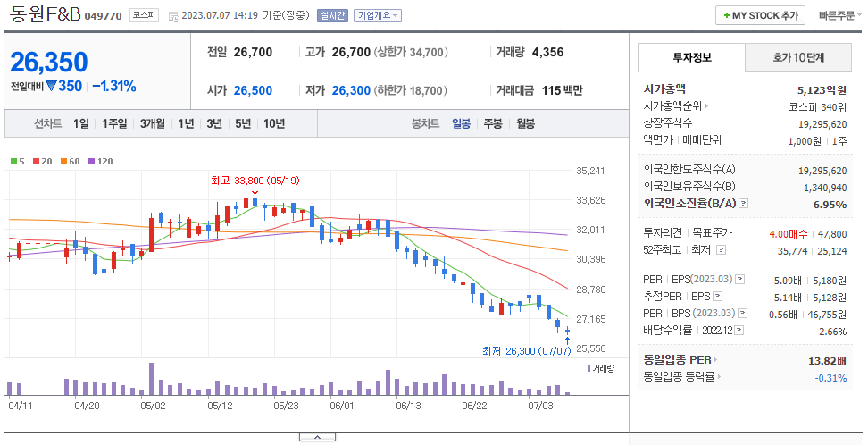Click the tallest volume bar near 05/02
The height and width of the screenshot is (445, 868).
click(151, 379)
